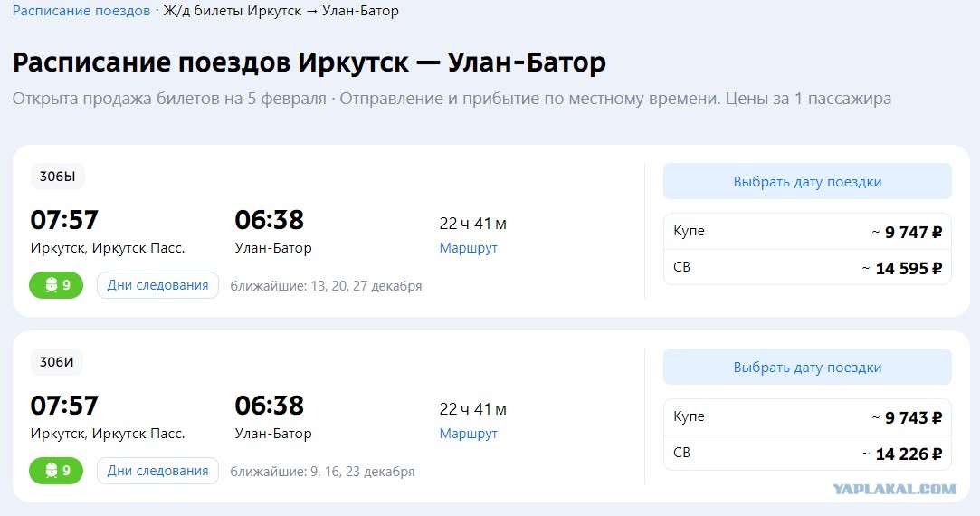The width and height of the screenshot is (980, 516).
Task: Select Купе fare at 9 747 ₽
Action: 807,232
